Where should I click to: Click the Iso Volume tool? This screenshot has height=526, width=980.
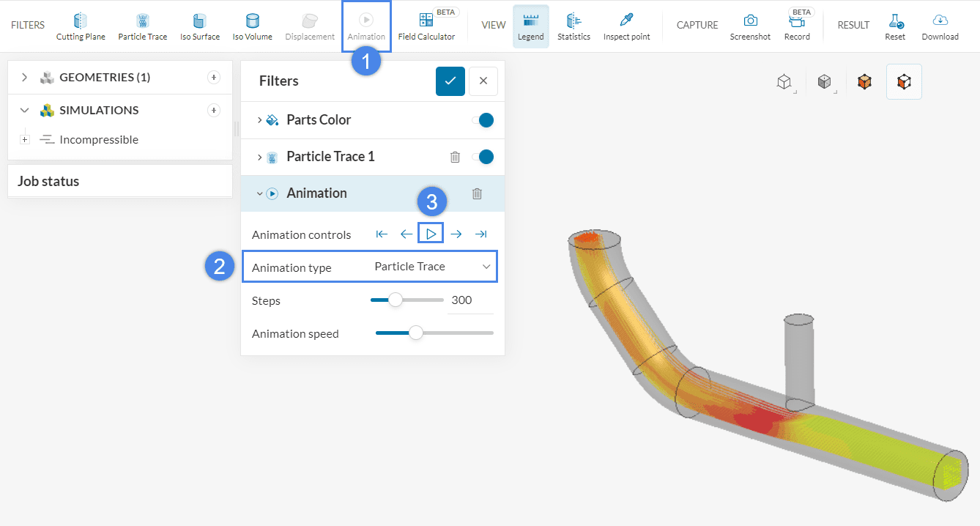point(253,26)
